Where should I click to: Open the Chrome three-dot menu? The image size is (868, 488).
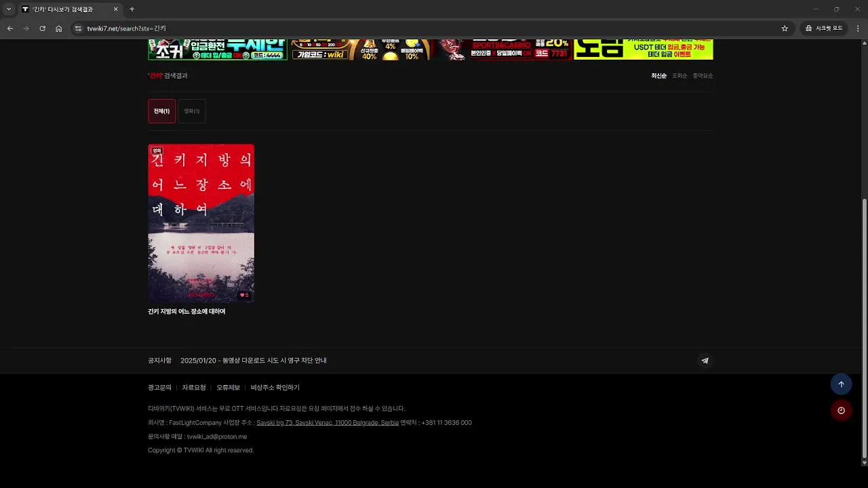[858, 28]
